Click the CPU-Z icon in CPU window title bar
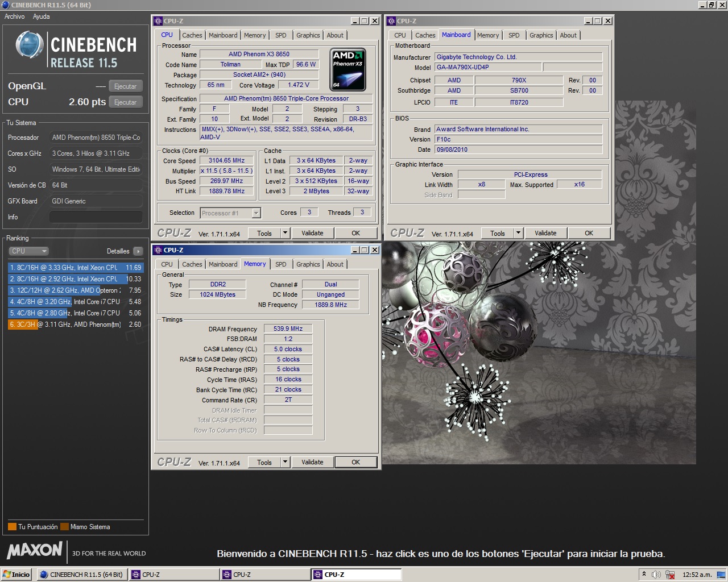 click(x=159, y=21)
